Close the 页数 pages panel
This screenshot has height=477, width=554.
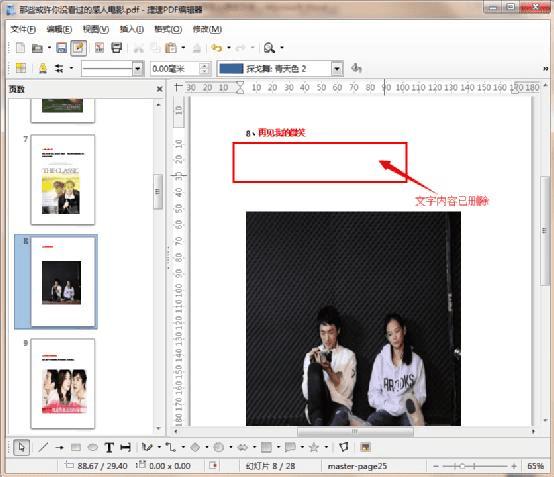pos(160,89)
